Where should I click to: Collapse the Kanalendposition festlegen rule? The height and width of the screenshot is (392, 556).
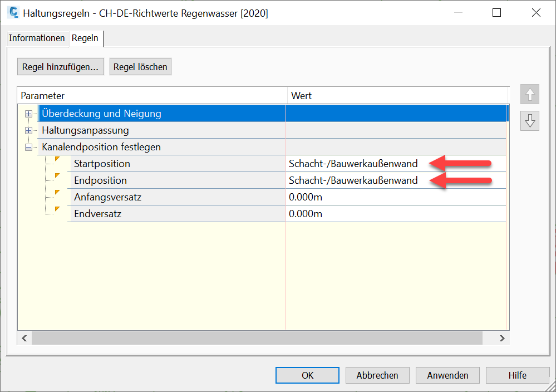[x=28, y=147]
